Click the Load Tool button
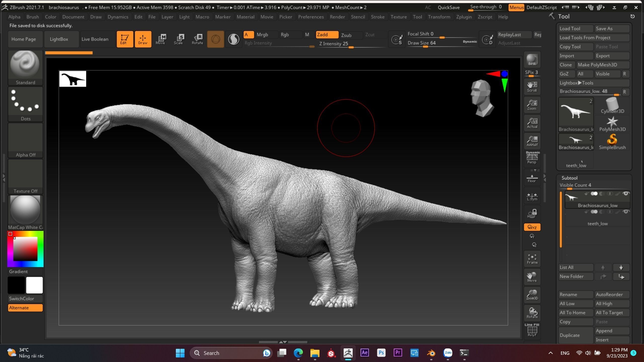 click(x=576, y=29)
